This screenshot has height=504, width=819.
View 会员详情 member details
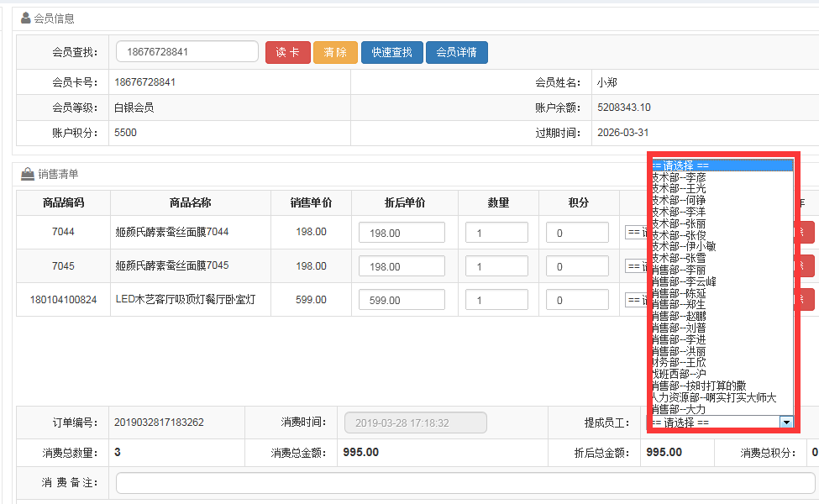(x=456, y=52)
